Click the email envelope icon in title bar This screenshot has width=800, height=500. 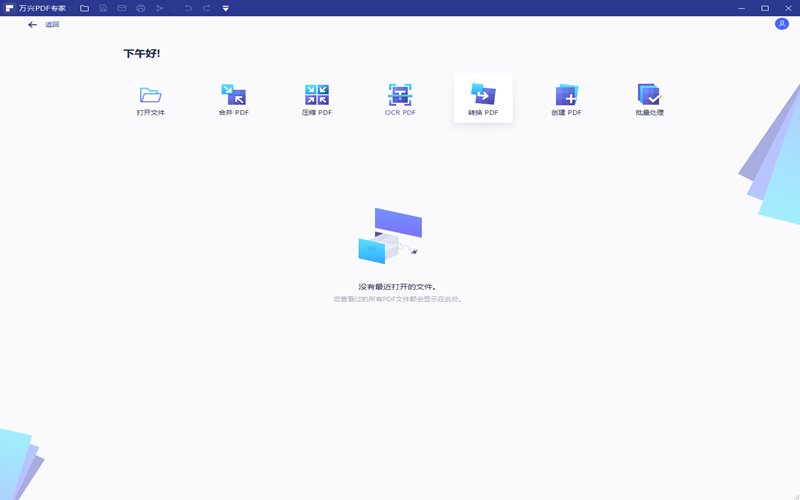tap(122, 8)
